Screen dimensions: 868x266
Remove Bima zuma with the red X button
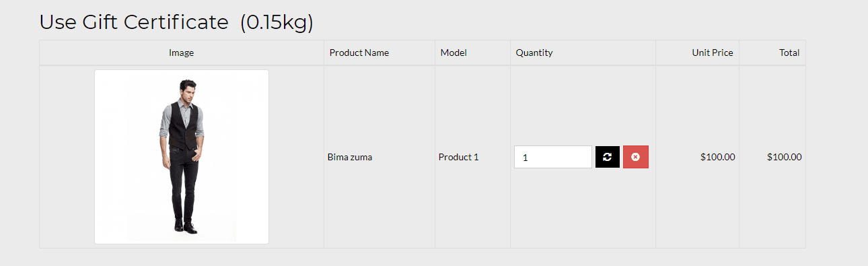pos(635,157)
